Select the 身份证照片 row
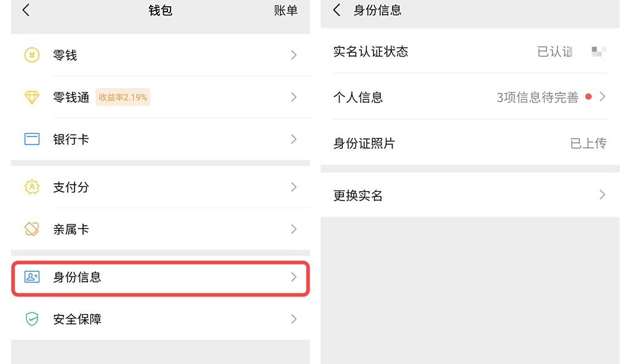The width and height of the screenshot is (635, 364). coord(469,143)
